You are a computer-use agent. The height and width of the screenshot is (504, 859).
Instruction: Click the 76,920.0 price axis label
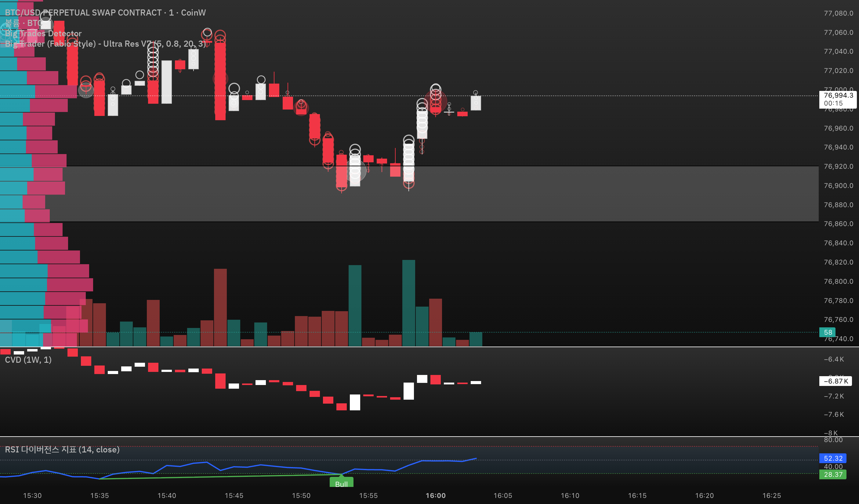(839, 166)
